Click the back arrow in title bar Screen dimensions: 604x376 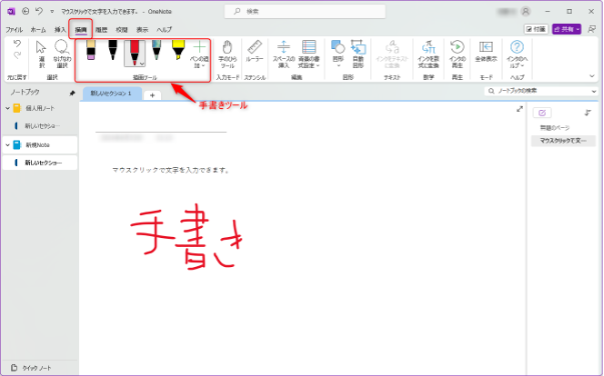pyautogui.click(x=25, y=12)
